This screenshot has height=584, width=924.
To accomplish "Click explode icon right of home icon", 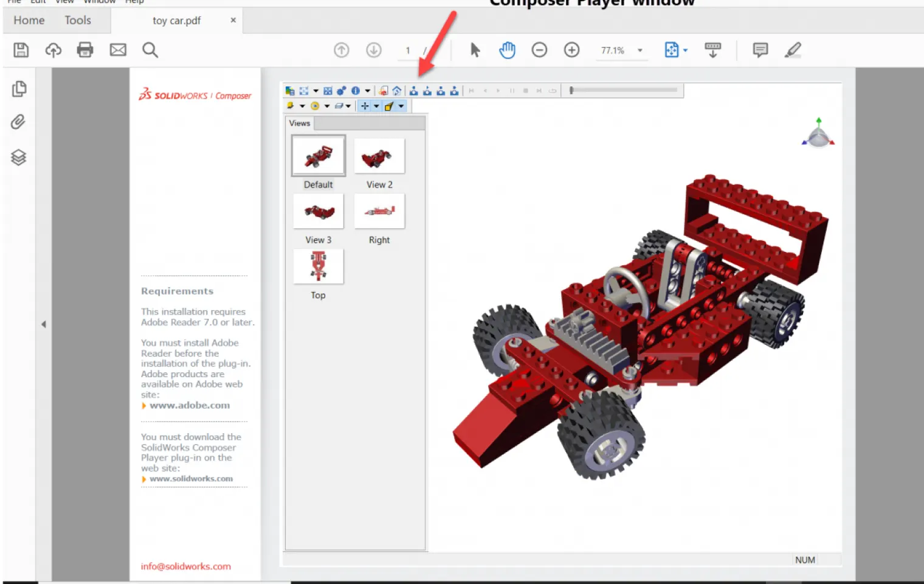I will pos(414,91).
